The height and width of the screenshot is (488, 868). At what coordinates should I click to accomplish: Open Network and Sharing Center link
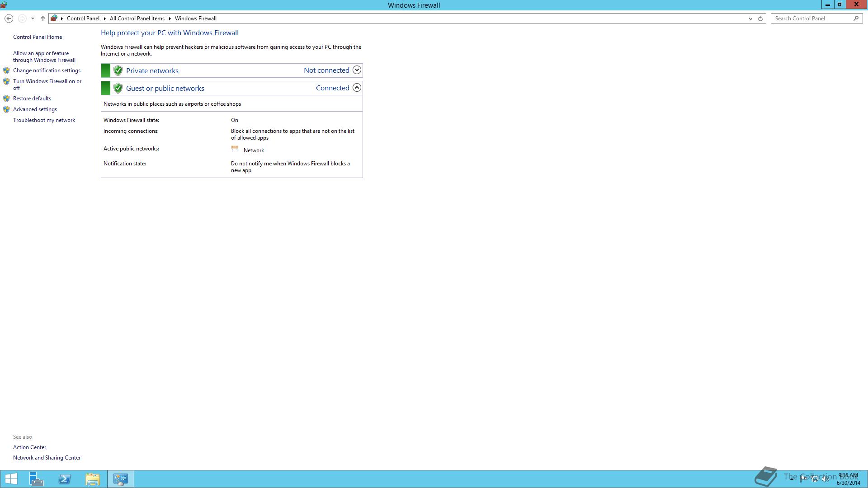(x=47, y=458)
